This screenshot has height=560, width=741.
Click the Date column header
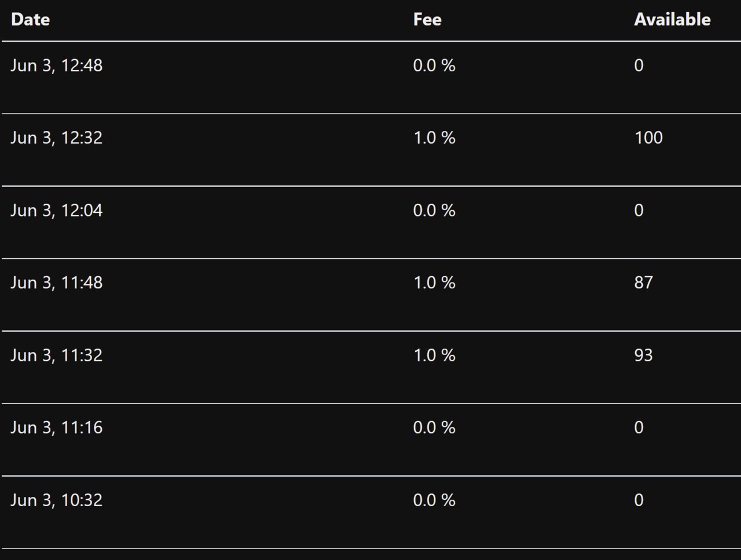pyautogui.click(x=30, y=20)
